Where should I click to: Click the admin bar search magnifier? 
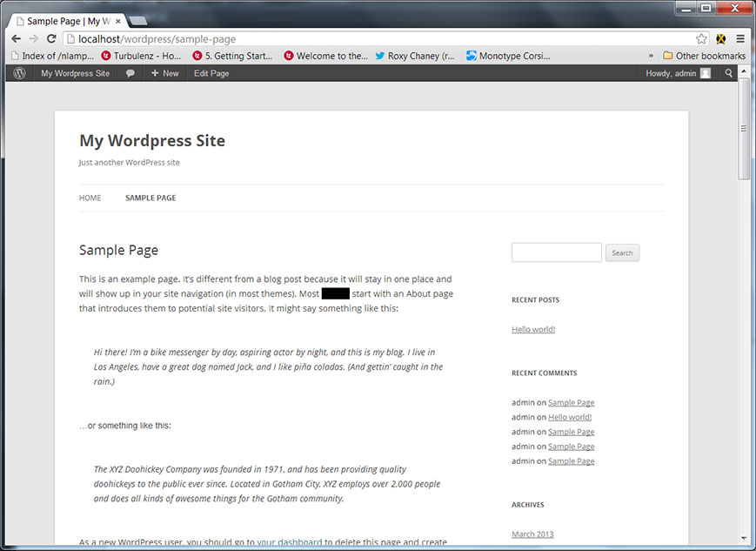pyautogui.click(x=728, y=73)
